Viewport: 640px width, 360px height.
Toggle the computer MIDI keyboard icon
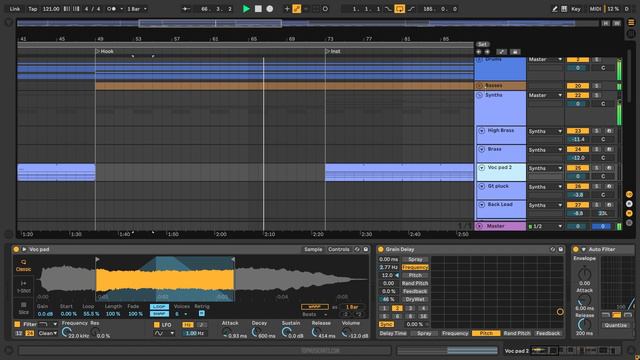(564, 9)
